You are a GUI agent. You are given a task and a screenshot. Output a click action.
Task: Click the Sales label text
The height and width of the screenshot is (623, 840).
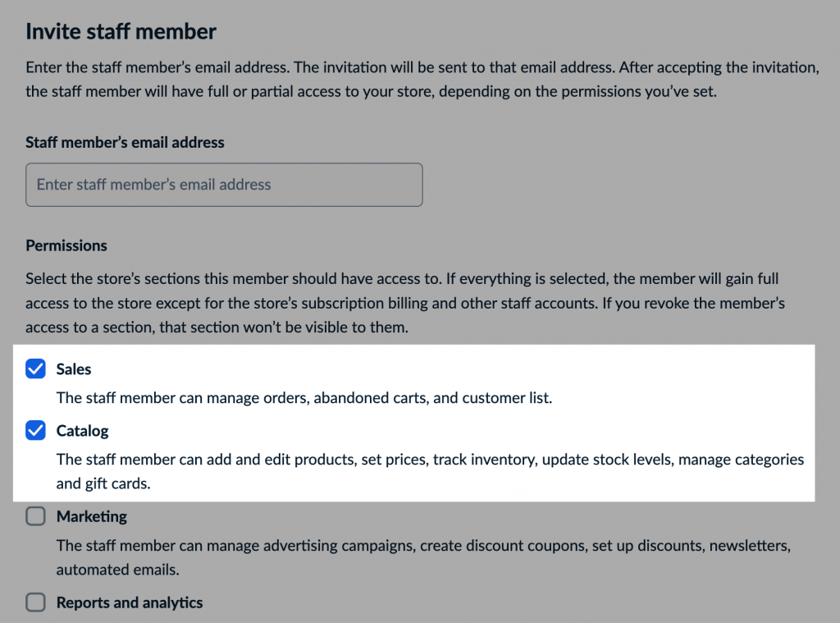coord(74,369)
